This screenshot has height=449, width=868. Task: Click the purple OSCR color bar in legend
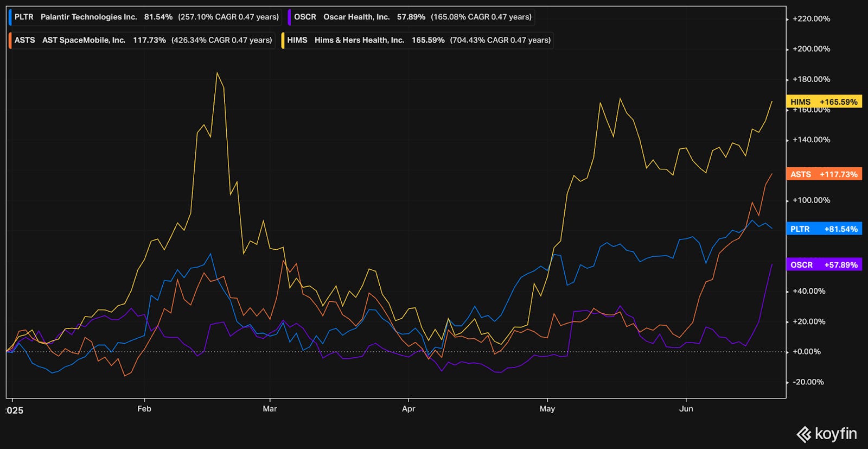[290, 17]
